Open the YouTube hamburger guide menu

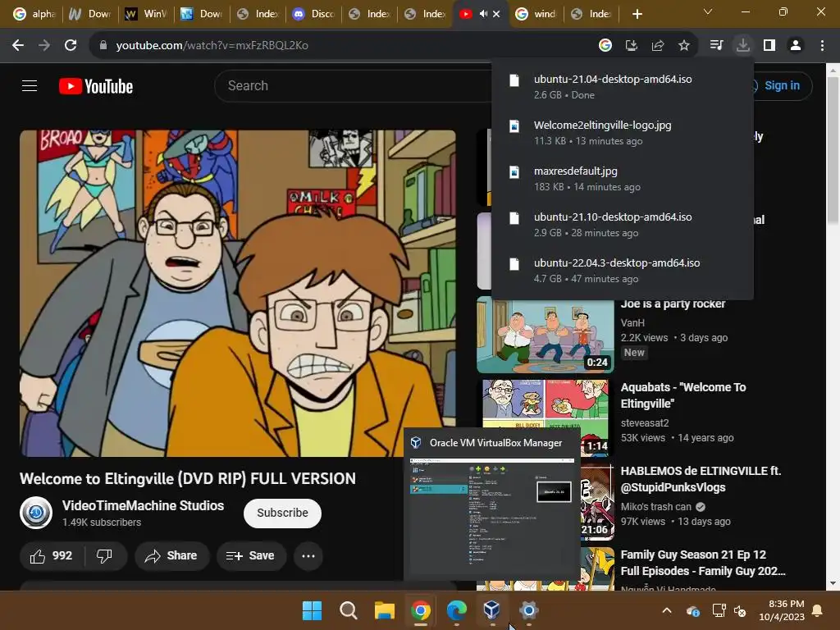[30, 85]
